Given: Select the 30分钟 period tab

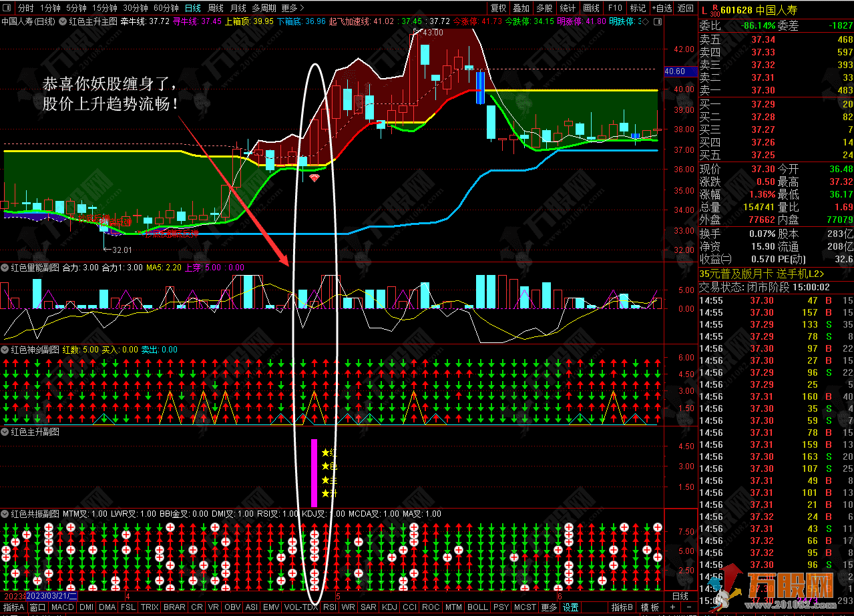Looking at the screenshot, I should tap(136, 8).
